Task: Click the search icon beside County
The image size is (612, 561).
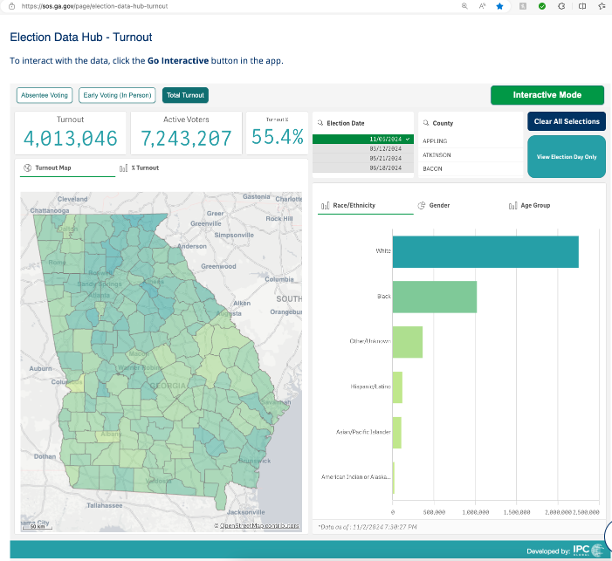Action: (x=425, y=123)
